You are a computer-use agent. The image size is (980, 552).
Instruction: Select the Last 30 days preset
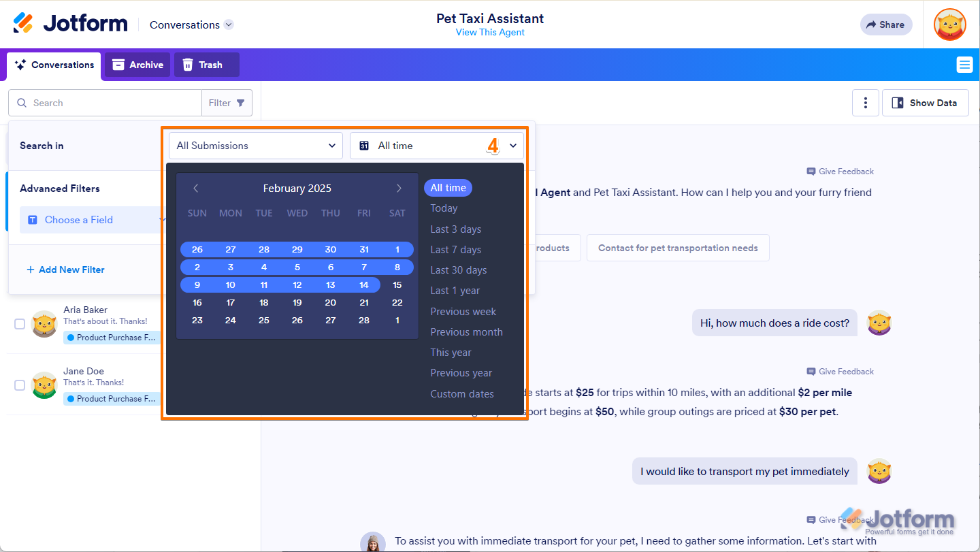pos(459,270)
